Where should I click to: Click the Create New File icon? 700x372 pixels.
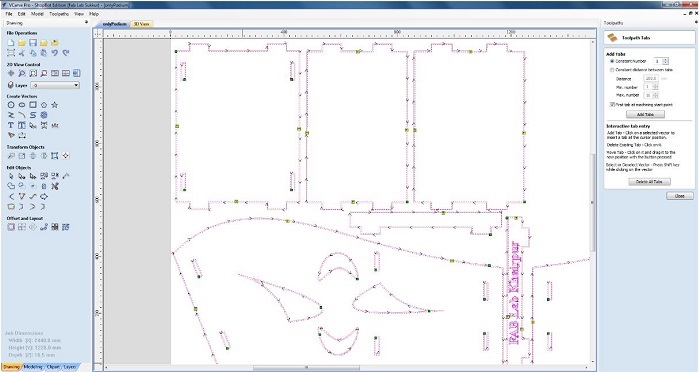[x=11, y=43]
